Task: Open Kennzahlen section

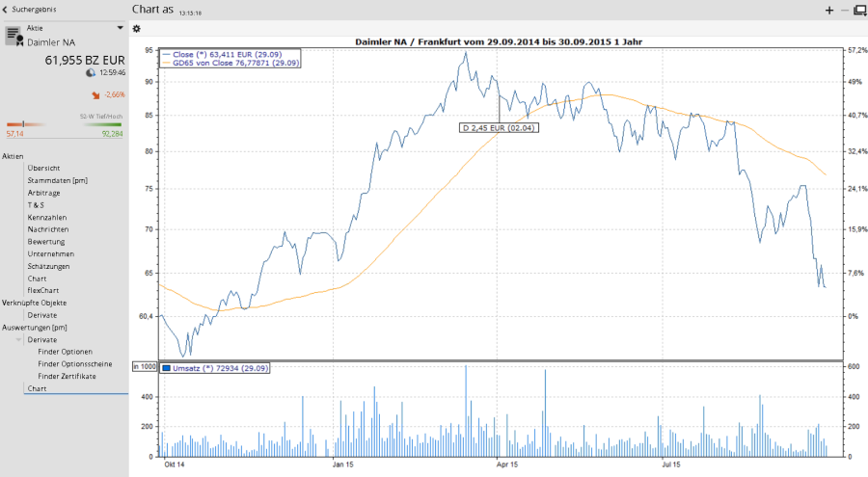Action: pyautogui.click(x=47, y=217)
